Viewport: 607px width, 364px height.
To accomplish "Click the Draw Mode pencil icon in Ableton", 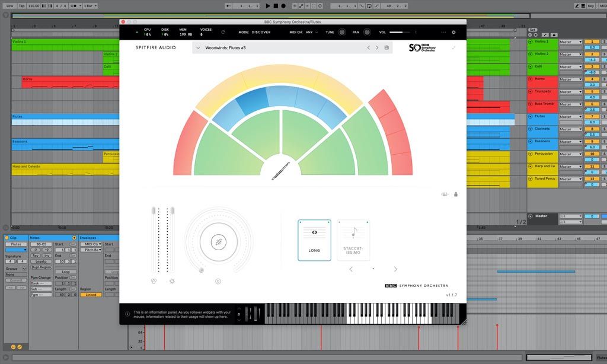I will click(x=577, y=6).
